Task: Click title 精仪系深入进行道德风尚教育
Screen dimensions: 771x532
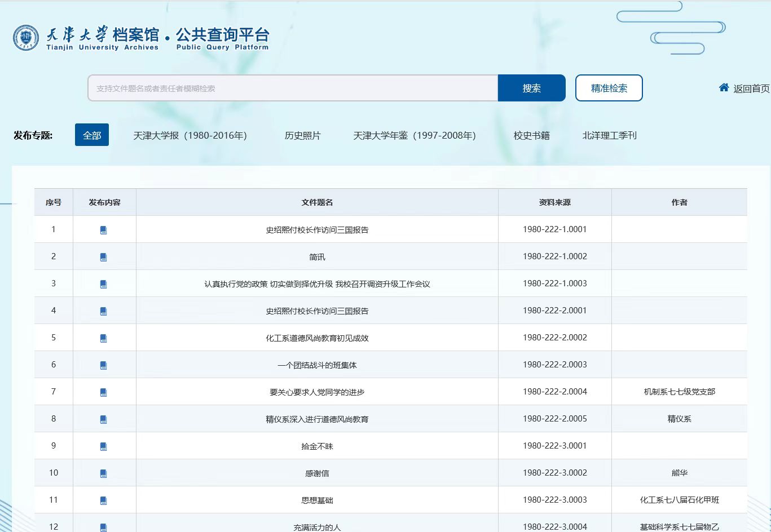Action: point(317,419)
